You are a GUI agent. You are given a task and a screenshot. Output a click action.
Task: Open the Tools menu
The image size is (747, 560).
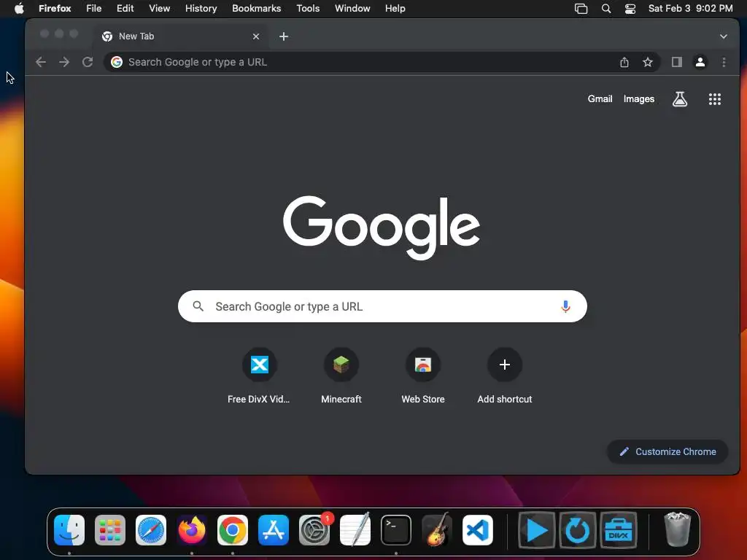coord(308,8)
